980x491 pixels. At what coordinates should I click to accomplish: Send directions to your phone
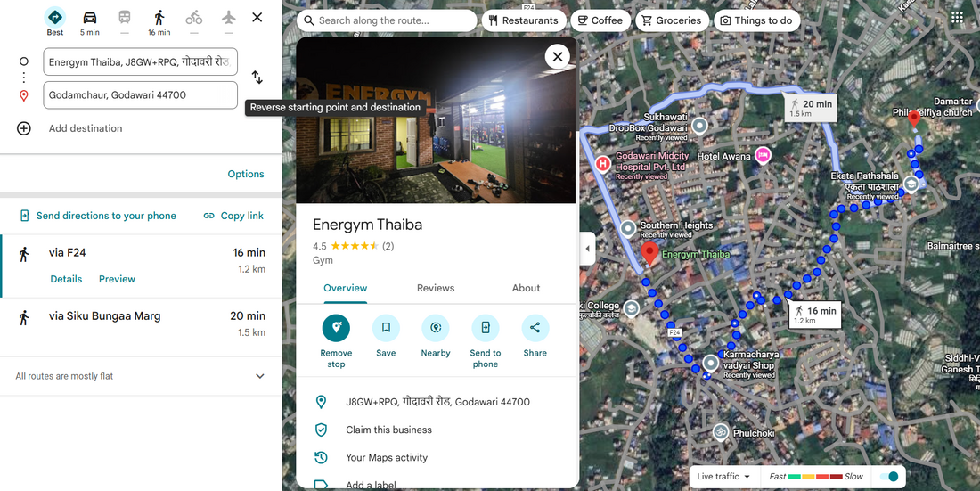98,216
